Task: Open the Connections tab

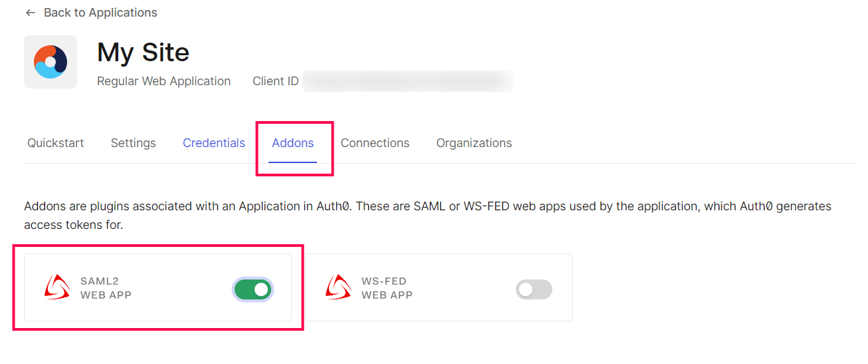Action: pyautogui.click(x=375, y=143)
